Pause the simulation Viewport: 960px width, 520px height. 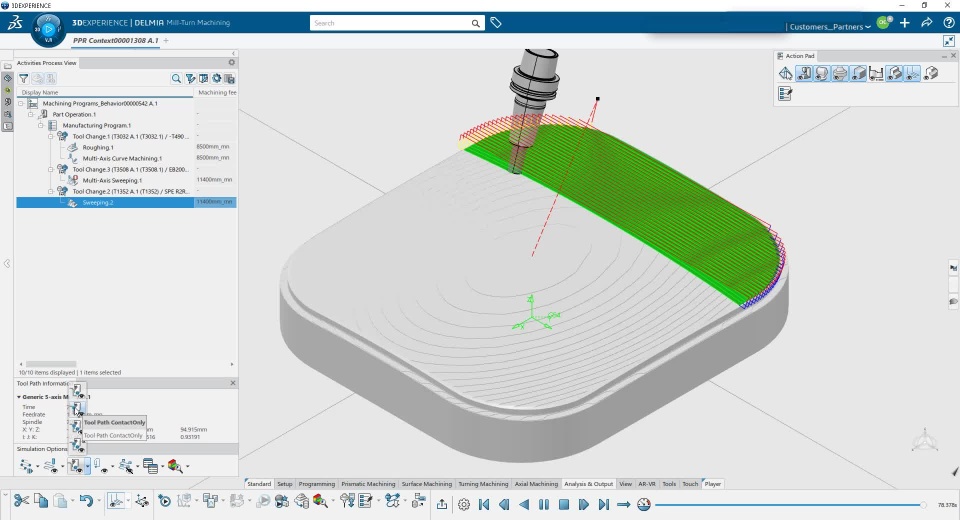pyautogui.click(x=544, y=504)
